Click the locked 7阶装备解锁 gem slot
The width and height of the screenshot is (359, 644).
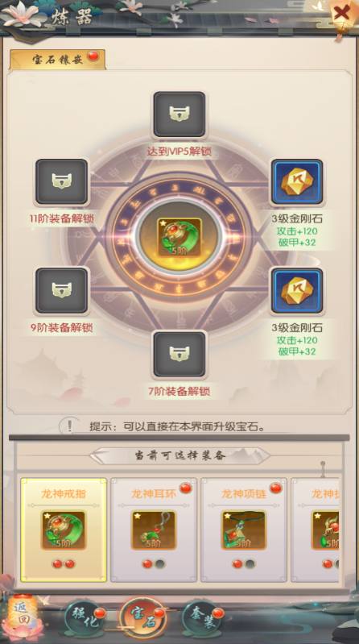(x=179, y=355)
